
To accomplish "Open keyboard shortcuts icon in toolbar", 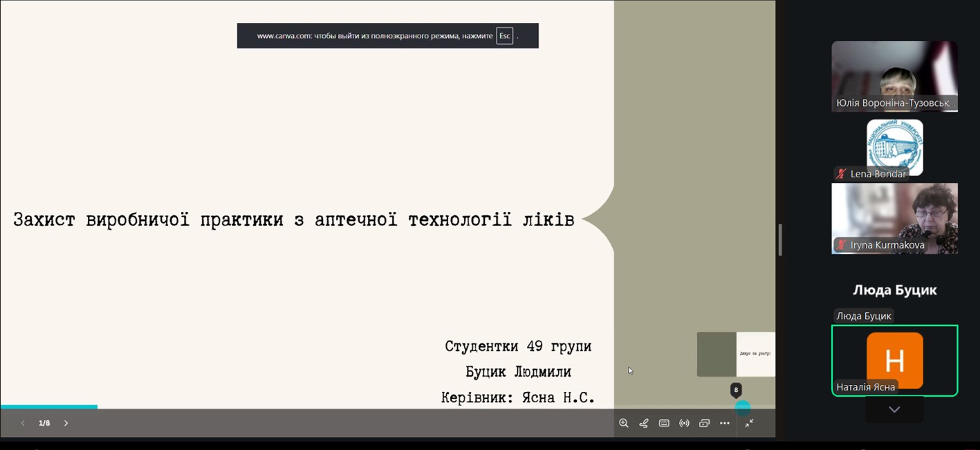I will tap(664, 423).
